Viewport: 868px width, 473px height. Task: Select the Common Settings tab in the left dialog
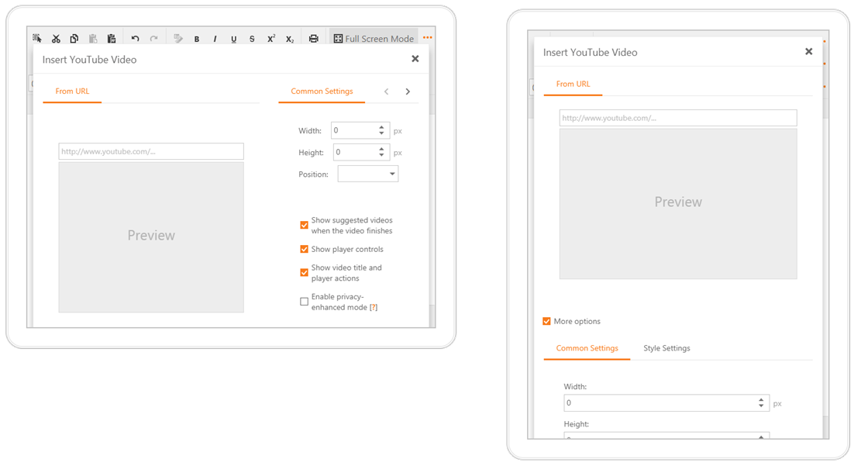(x=322, y=91)
